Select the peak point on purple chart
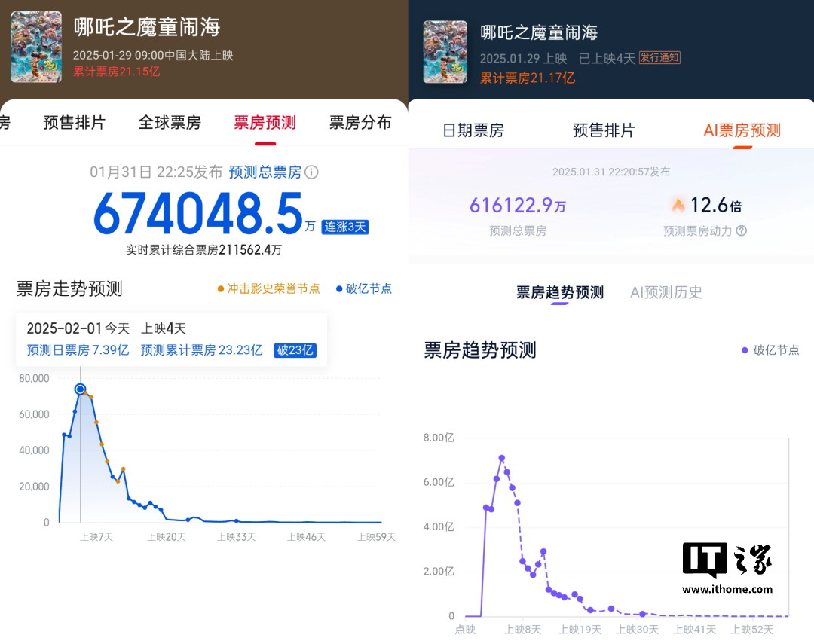The width and height of the screenshot is (814, 644). [x=501, y=458]
